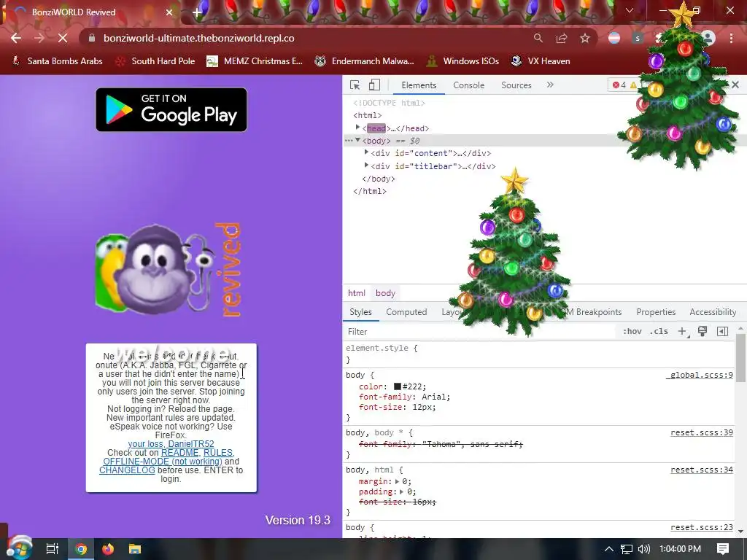This screenshot has width=747, height=560.
Task: Open the RULES link
Action: coord(217,452)
